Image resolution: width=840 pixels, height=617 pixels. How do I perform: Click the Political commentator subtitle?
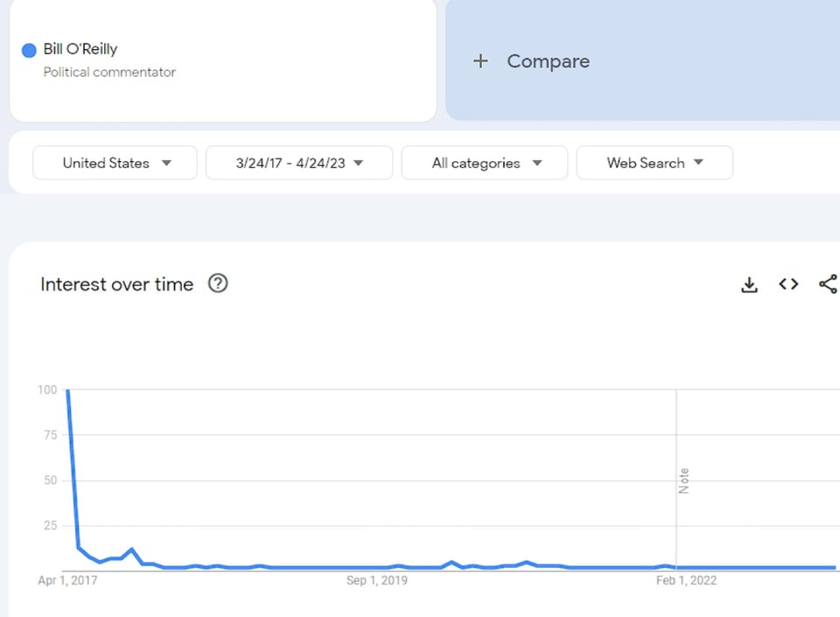(x=109, y=72)
